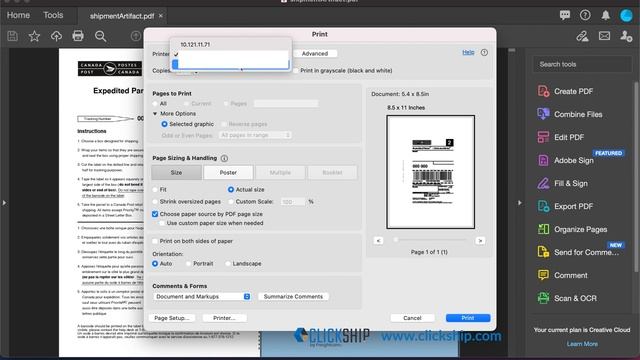Select the Poster handling tab
Screen dimensions: 640x360
pos(228,173)
